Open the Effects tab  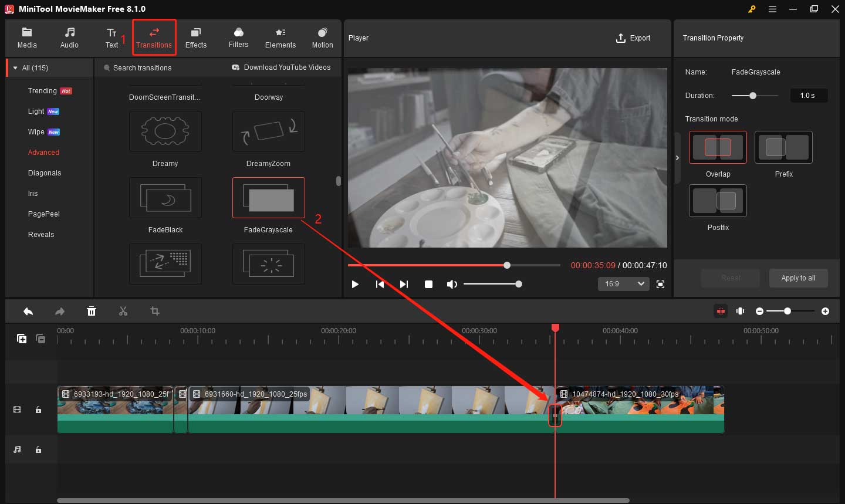[196, 38]
